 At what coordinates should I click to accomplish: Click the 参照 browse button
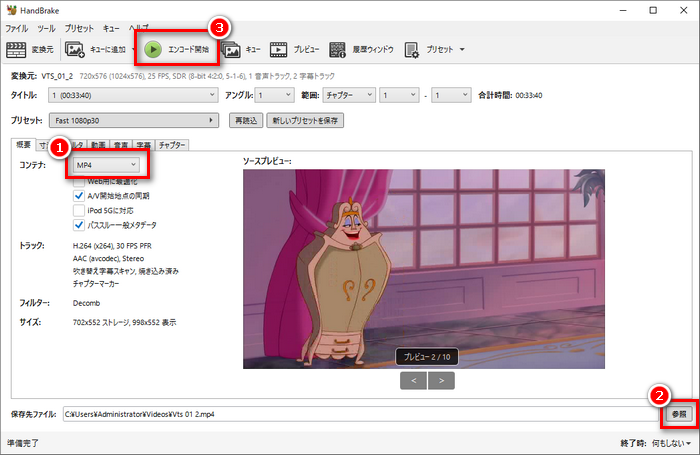tap(679, 413)
